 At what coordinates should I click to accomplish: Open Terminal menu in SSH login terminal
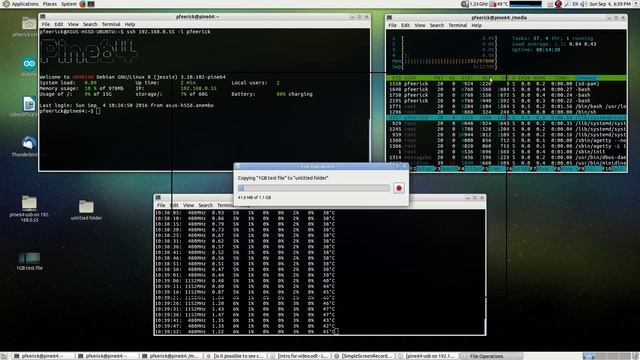[111, 24]
